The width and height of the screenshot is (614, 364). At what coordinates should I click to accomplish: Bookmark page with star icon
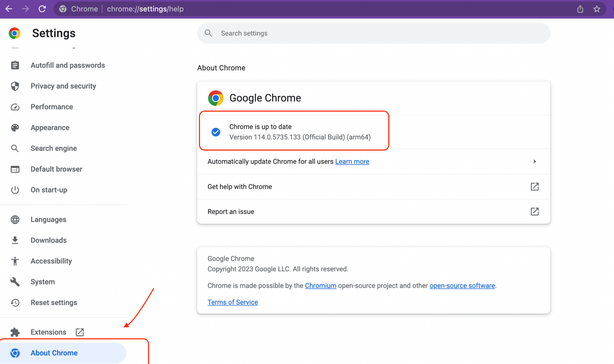pos(597,9)
